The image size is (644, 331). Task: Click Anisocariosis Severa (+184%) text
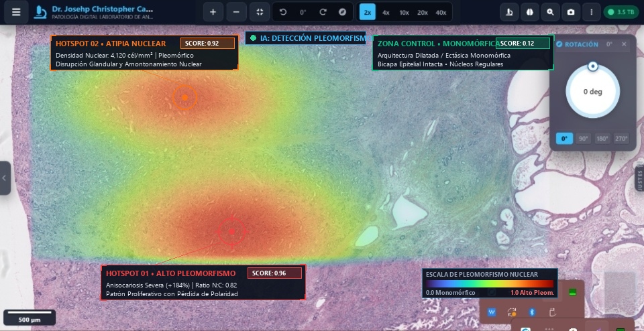pyautogui.click(x=147, y=285)
